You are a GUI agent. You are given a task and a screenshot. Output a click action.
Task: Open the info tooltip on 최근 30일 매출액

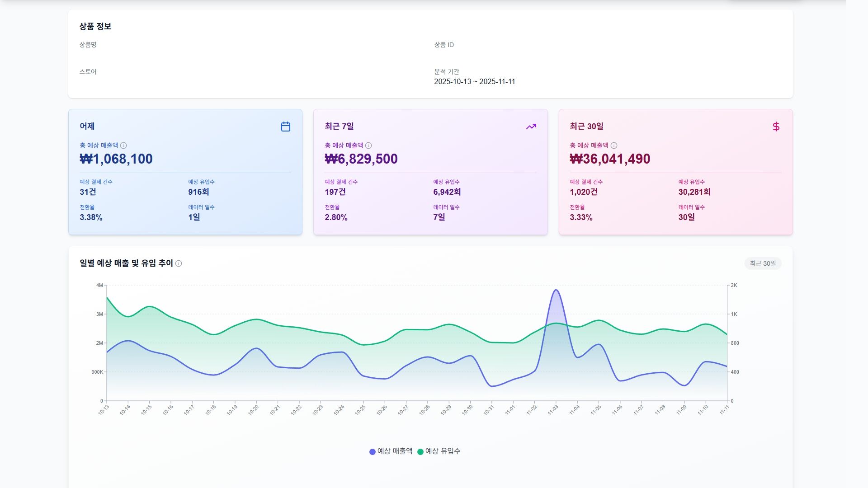(x=614, y=145)
